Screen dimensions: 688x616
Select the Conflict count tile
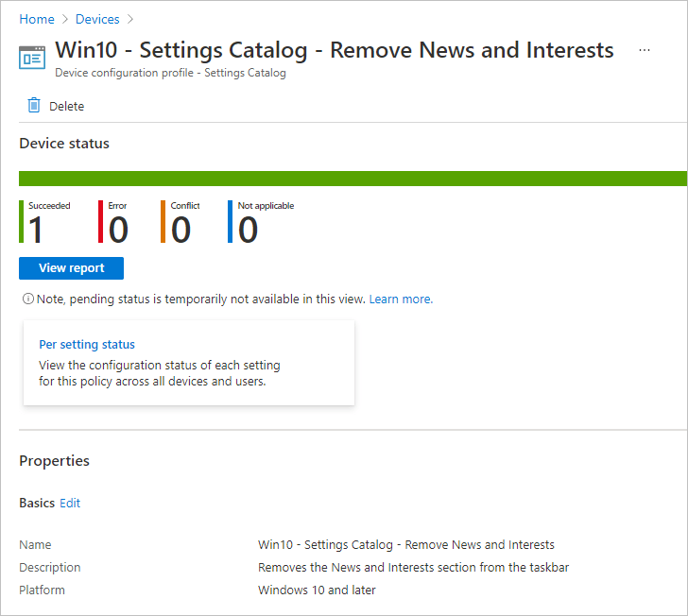tap(181, 222)
